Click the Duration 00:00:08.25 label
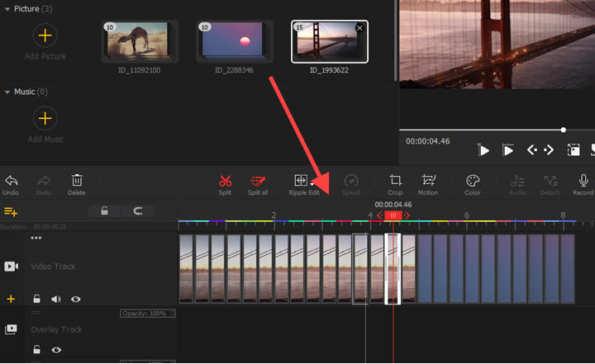This screenshot has width=595, height=364. pyautogui.click(x=33, y=226)
